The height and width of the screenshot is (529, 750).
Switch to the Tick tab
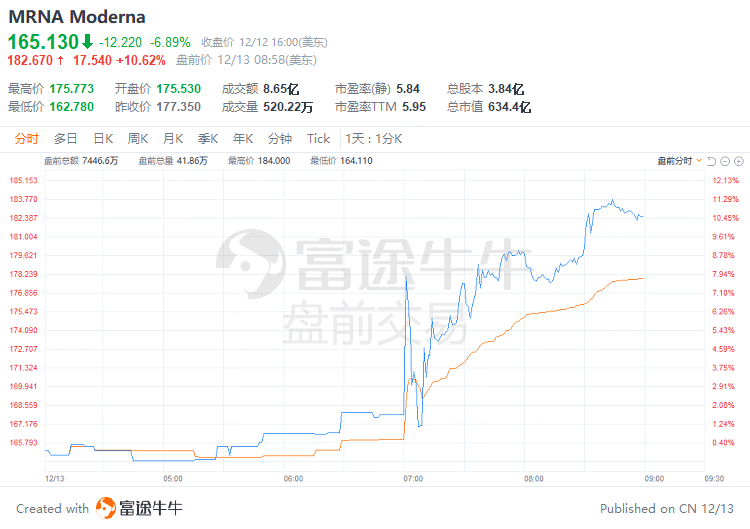point(319,139)
